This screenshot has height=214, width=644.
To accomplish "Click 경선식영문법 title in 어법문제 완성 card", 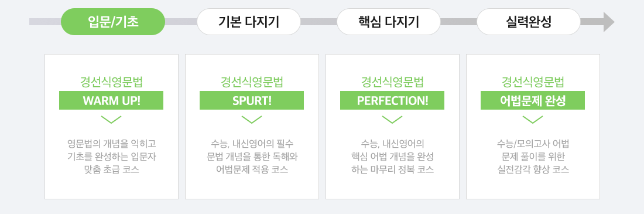I will coord(533,82).
